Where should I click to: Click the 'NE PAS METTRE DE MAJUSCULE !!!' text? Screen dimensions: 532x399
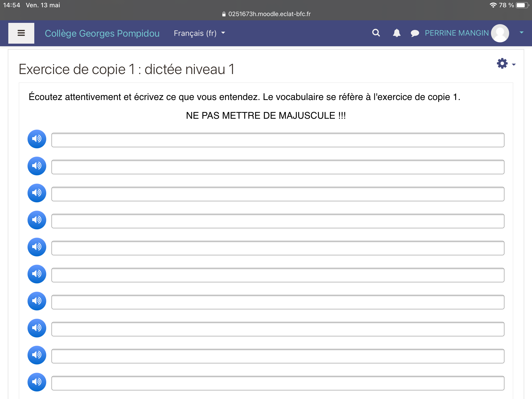(x=266, y=116)
